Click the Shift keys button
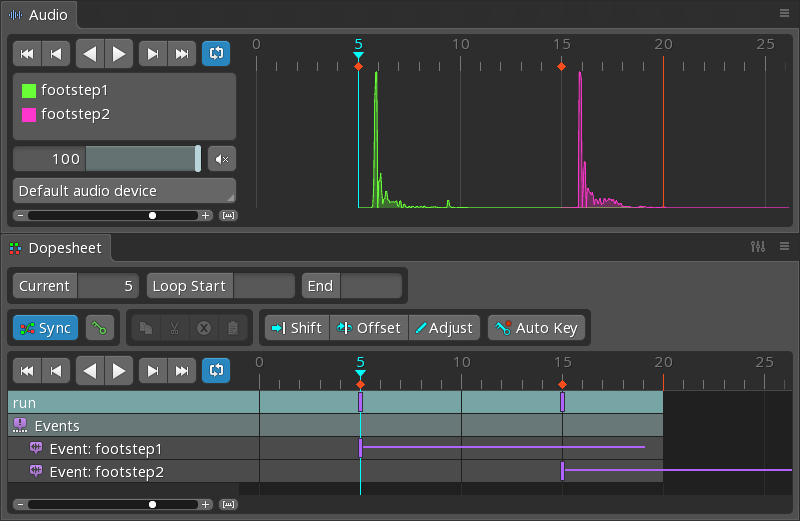The image size is (800, 521). point(296,328)
